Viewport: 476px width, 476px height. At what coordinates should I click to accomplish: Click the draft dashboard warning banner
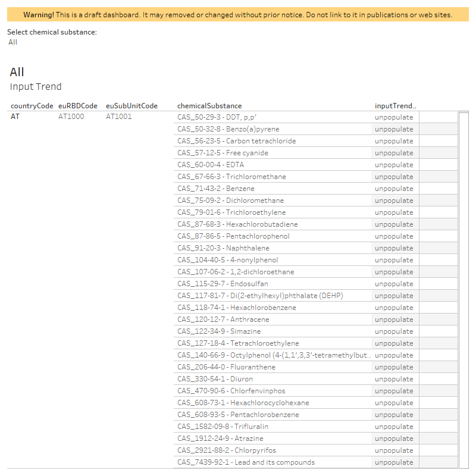coord(238,14)
